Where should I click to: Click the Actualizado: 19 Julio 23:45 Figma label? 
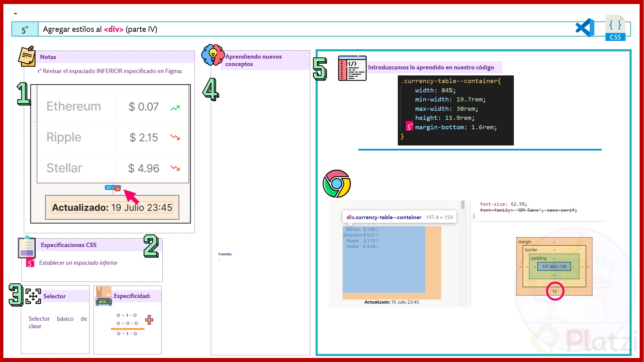pyautogui.click(x=112, y=207)
